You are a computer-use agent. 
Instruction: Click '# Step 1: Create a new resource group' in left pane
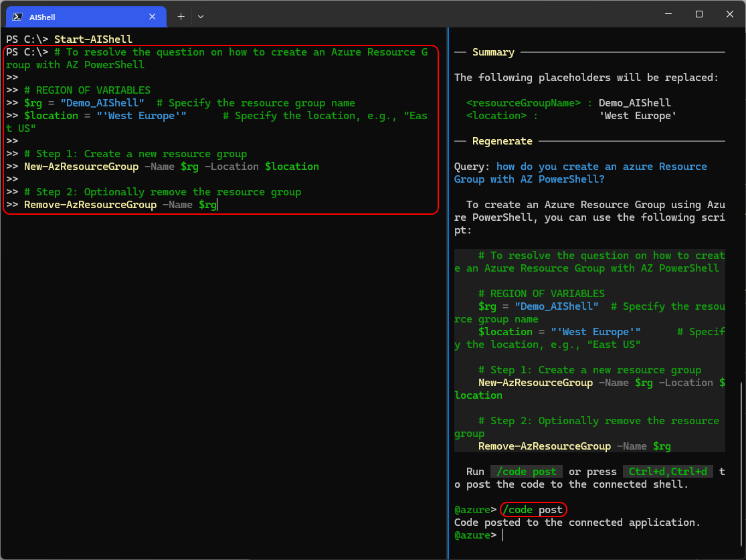(x=136, y=154)
